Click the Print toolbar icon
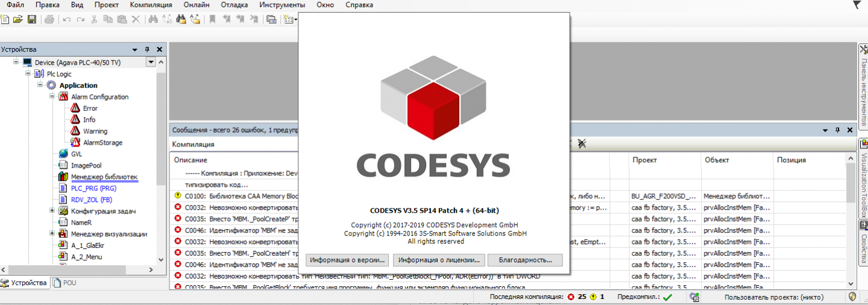 [x=49, y=19]
